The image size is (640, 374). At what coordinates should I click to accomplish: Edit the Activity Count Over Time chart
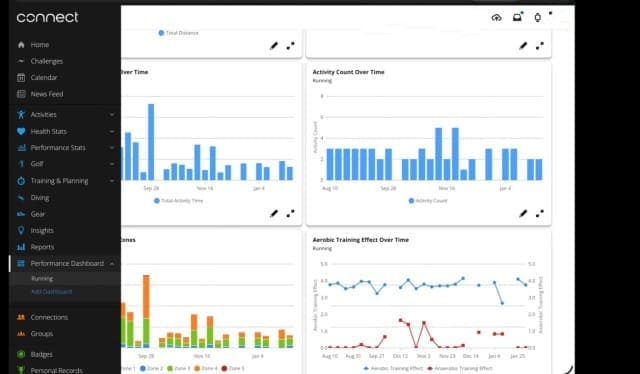click(523, 214)
